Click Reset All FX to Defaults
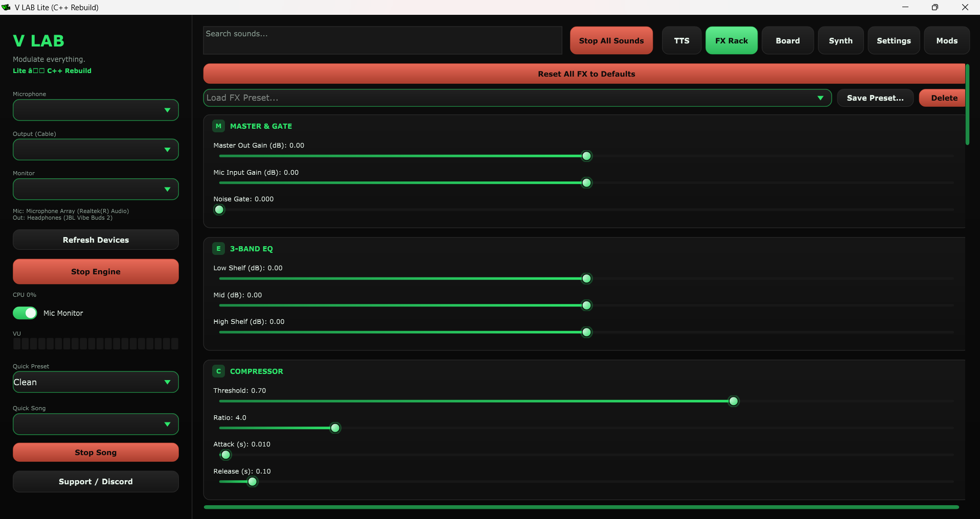Screen dimensions: 980x519 (584, 74)
